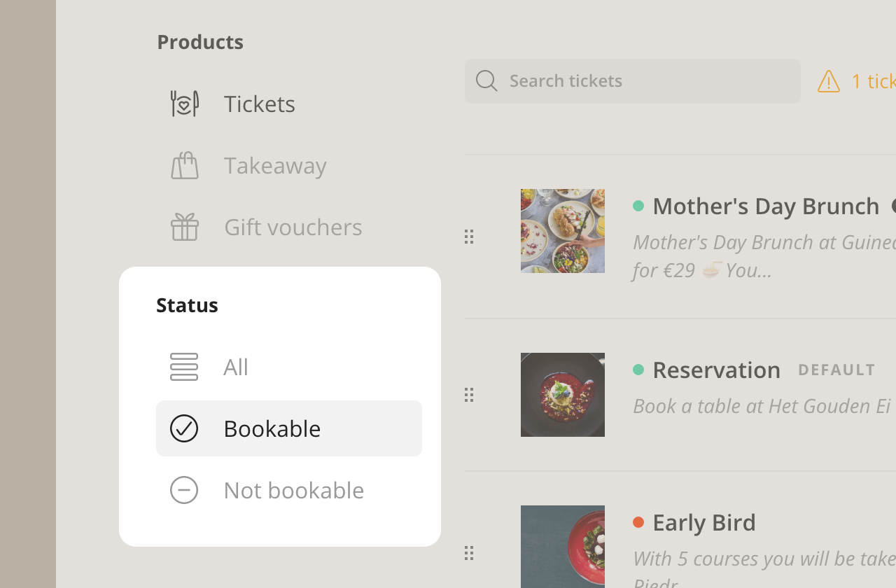Open the Tickets products section
Viewport: 896px width, 588px height.
(259, 104)
